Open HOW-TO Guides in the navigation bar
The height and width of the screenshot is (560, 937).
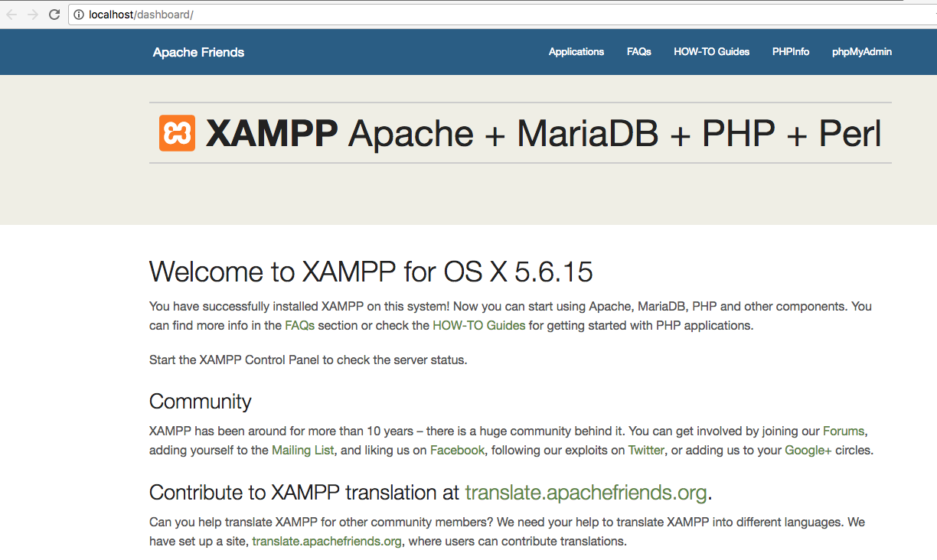pos(711,52)
